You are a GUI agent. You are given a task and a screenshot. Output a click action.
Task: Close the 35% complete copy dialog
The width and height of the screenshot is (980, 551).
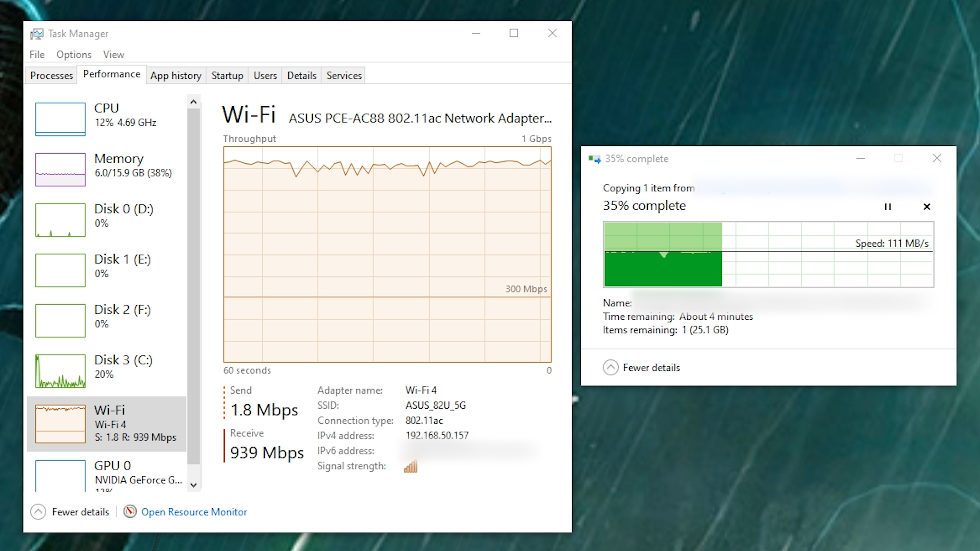[937, 158]
